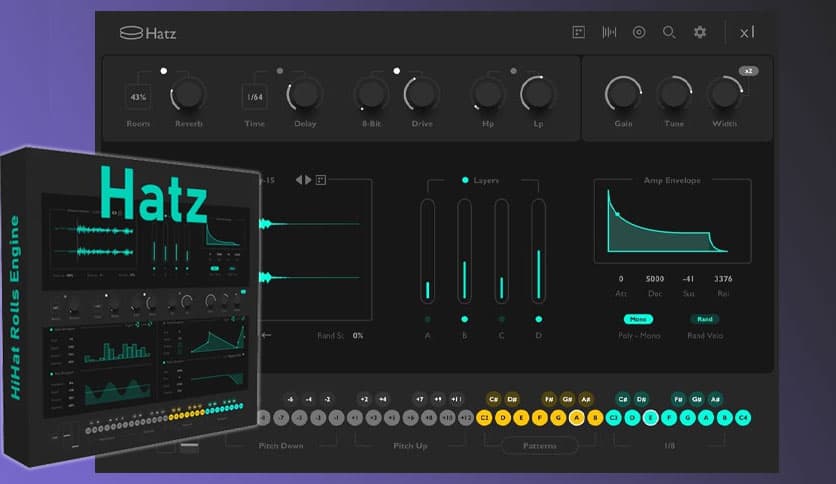This screenshot has height=484, width=836.
Task: Click the teal F# roll key
Action: click(x=678, y=399)
